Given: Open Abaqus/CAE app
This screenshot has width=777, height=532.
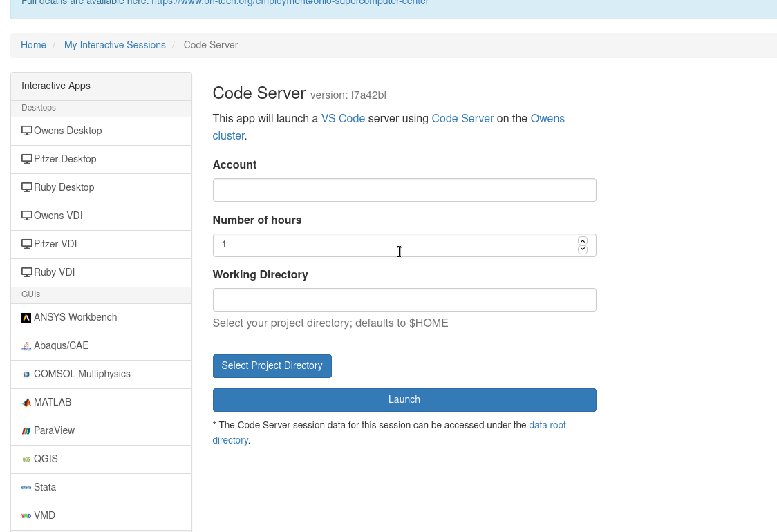Looking at the screenshot, I should click(101, 345).
